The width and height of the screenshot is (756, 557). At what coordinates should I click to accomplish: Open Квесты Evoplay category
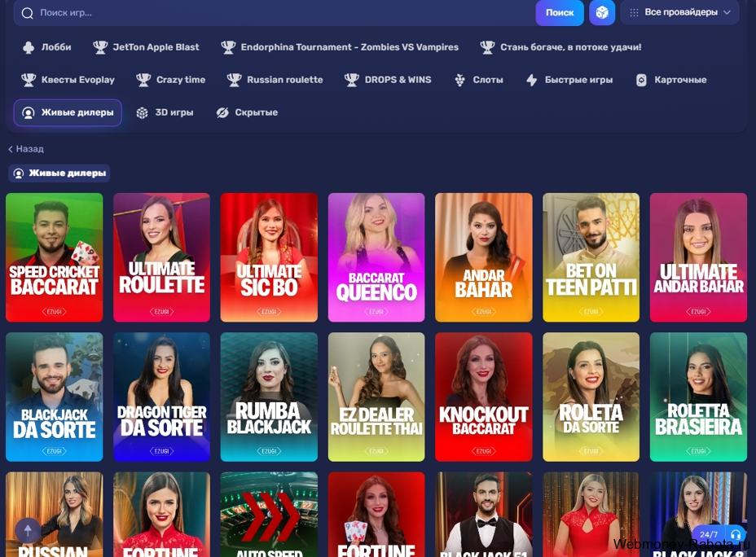[x=68, y=80]
